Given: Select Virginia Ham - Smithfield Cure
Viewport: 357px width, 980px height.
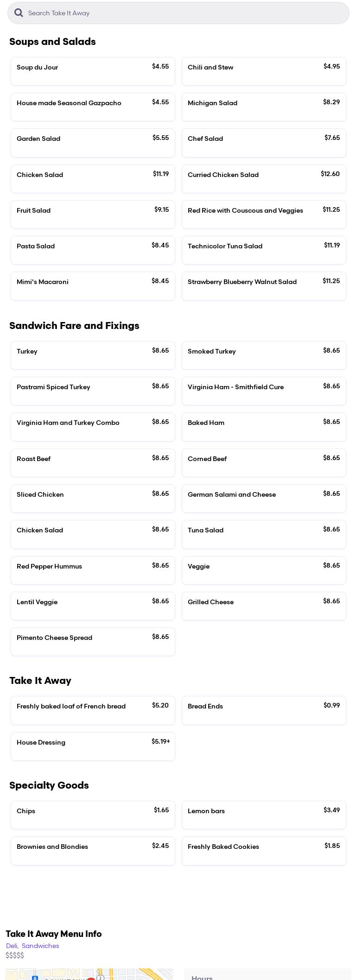Looking at the screenshot, I should [x=264, y=391].
